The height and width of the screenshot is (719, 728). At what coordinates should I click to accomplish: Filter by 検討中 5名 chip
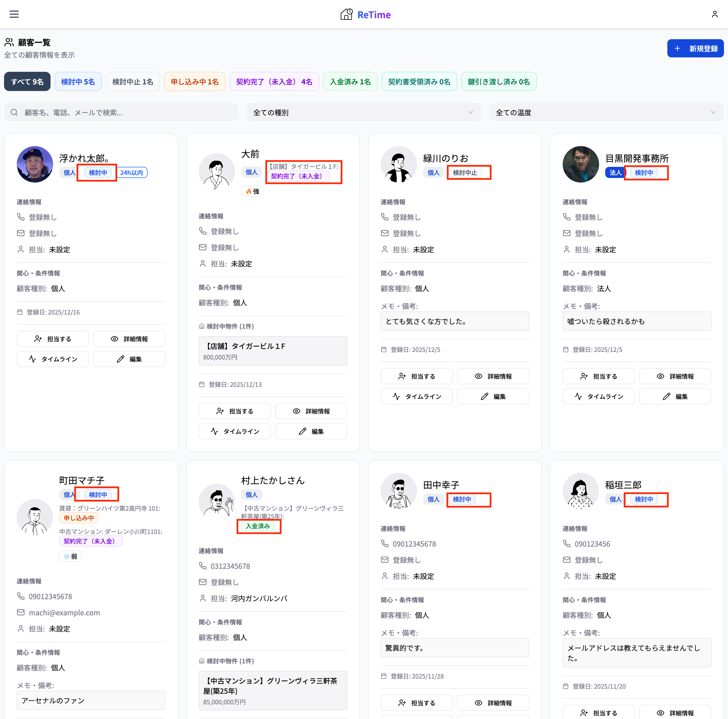click(x=78, y=82)
